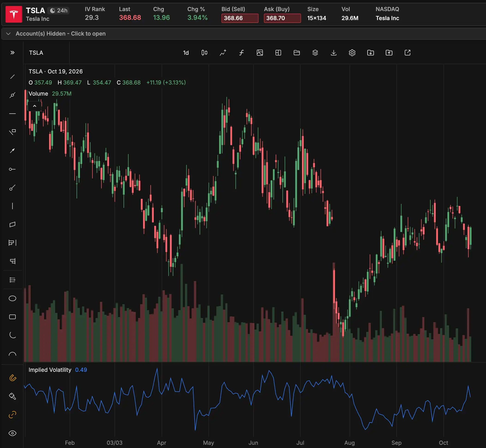Viewport: 486px width, 448px height.
Task: Open the chart snapshot image icon
Action: [260, 53]
